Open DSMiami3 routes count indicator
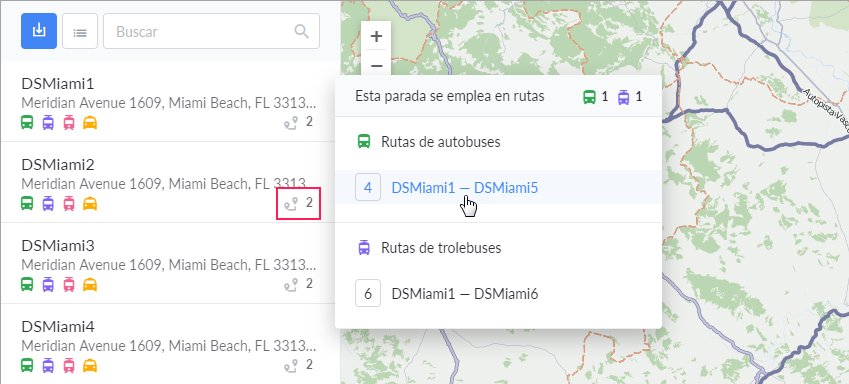This screenshot has height=384, width=849. tap(298, 284)
